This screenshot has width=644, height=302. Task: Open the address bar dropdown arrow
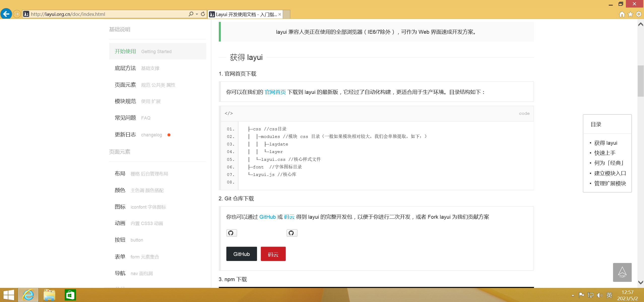click(x=197, y=14)
